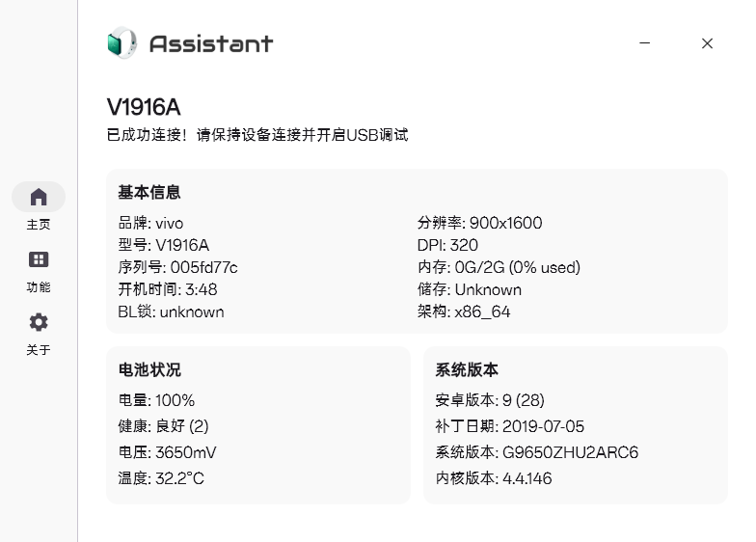Click the 分辨率 900x1600 entry
The image size is (756, 542).
pos(479,223)
